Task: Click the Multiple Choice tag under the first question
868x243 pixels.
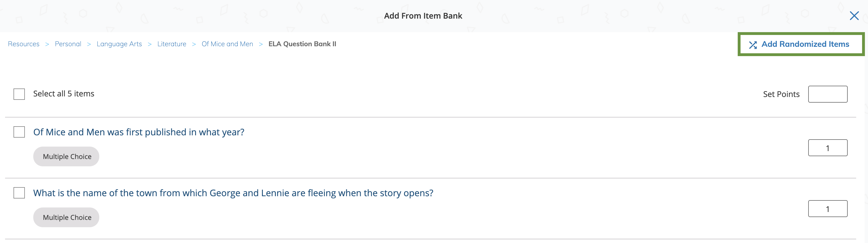Action: tap(66, 156)
